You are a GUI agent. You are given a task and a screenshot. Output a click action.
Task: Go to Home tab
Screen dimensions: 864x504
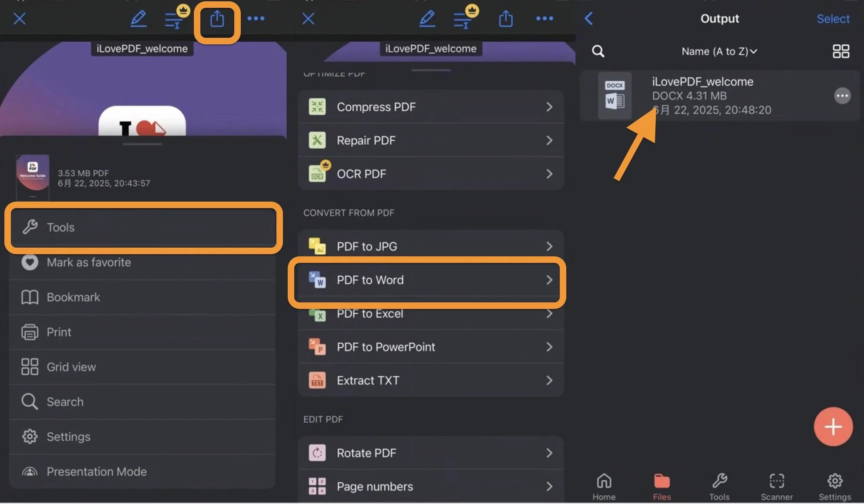tap(604, 487)
